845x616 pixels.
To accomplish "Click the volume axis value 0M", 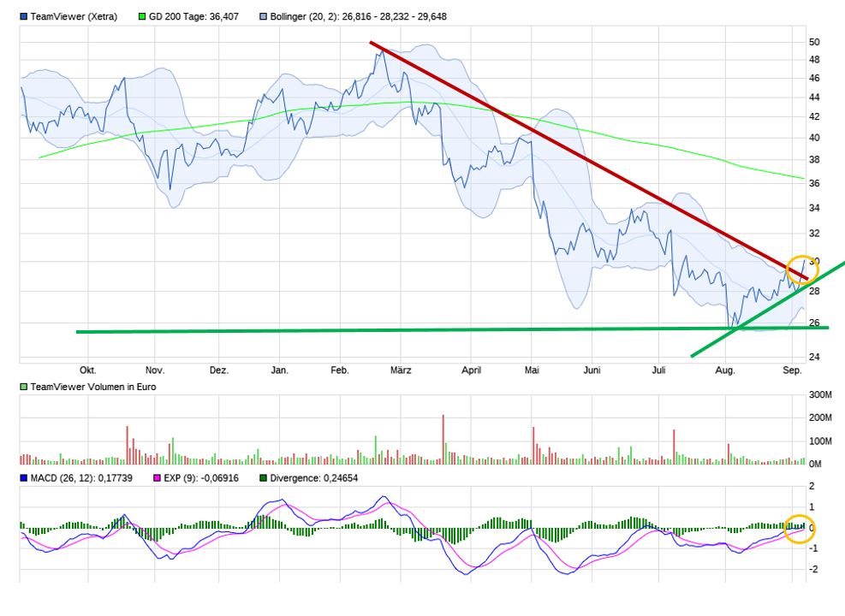I will pos(815,464).
